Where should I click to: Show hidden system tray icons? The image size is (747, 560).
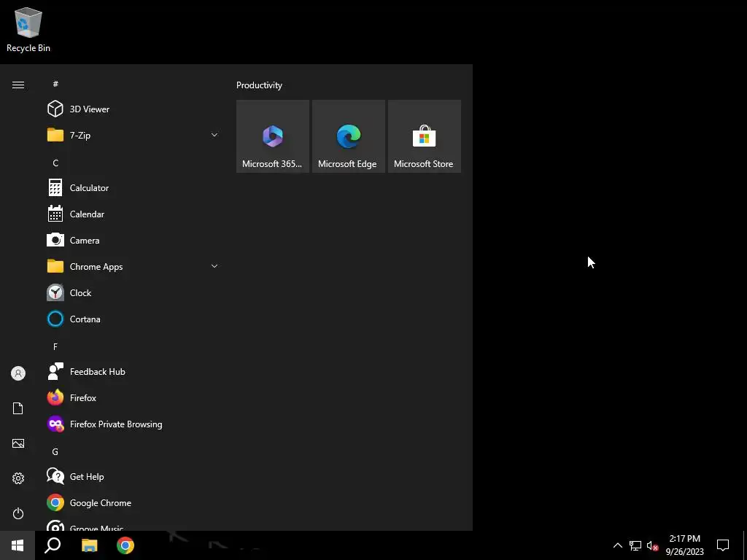click(617, 545)
